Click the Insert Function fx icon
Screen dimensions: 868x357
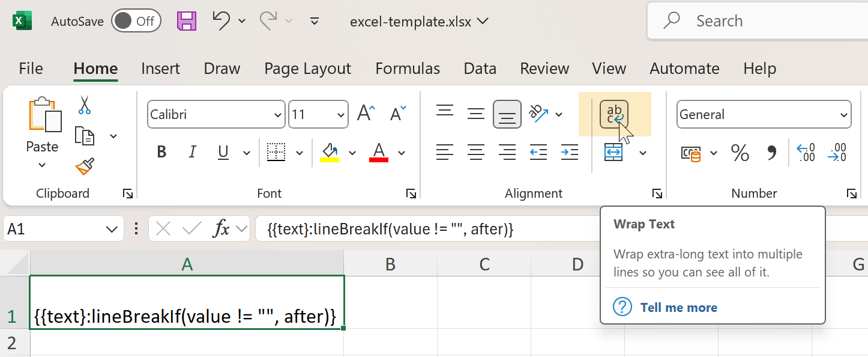click(x=222, y=229)
